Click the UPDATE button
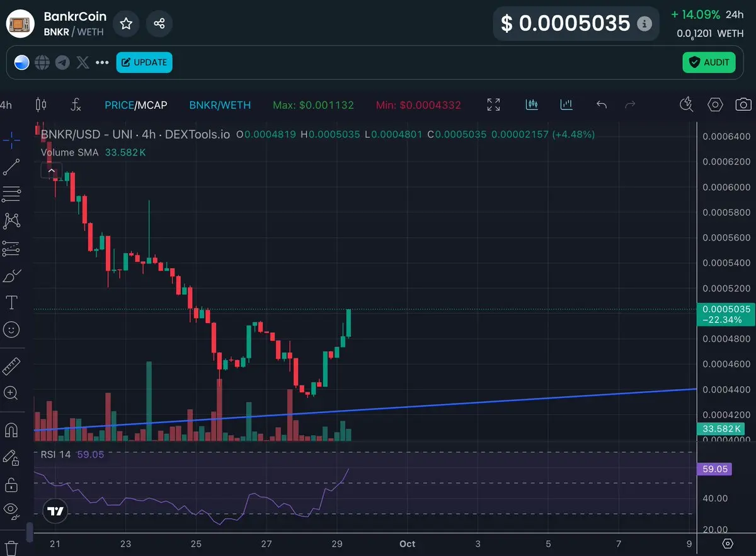 (144, 62)
